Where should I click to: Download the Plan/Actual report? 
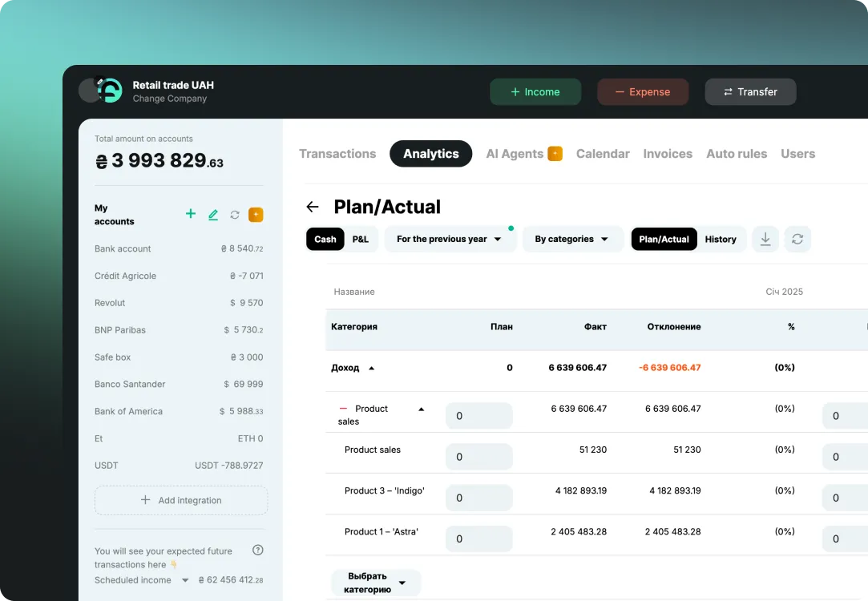click(765, 239)
